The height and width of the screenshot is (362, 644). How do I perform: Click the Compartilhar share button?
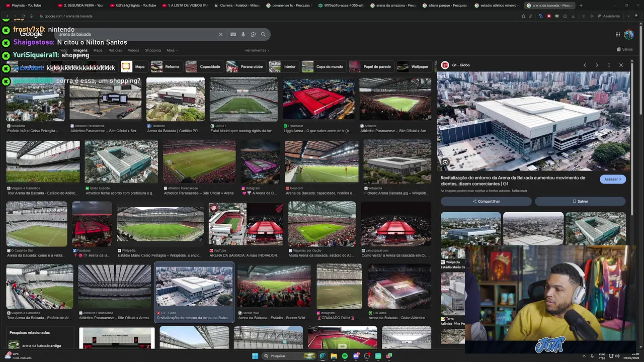tap(486, 201)
